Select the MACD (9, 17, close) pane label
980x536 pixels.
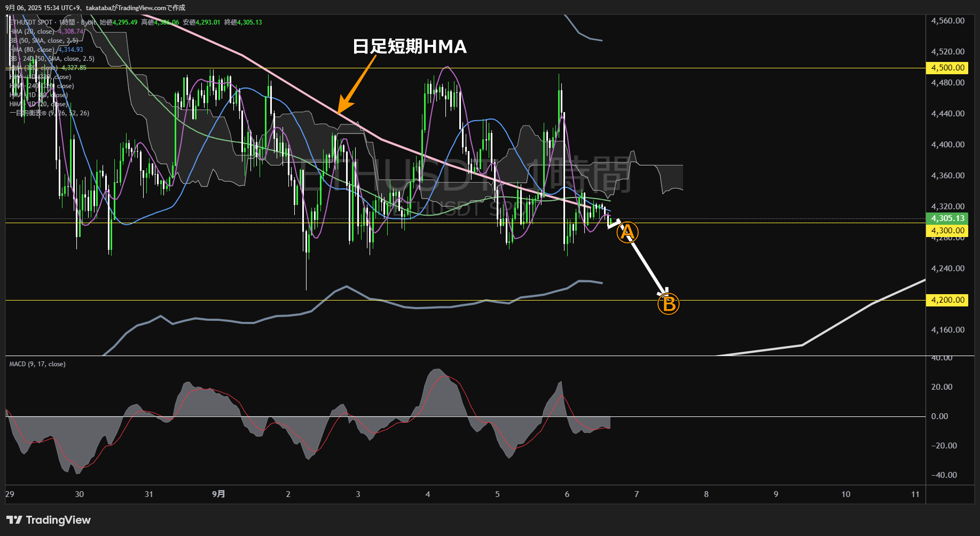37,364
